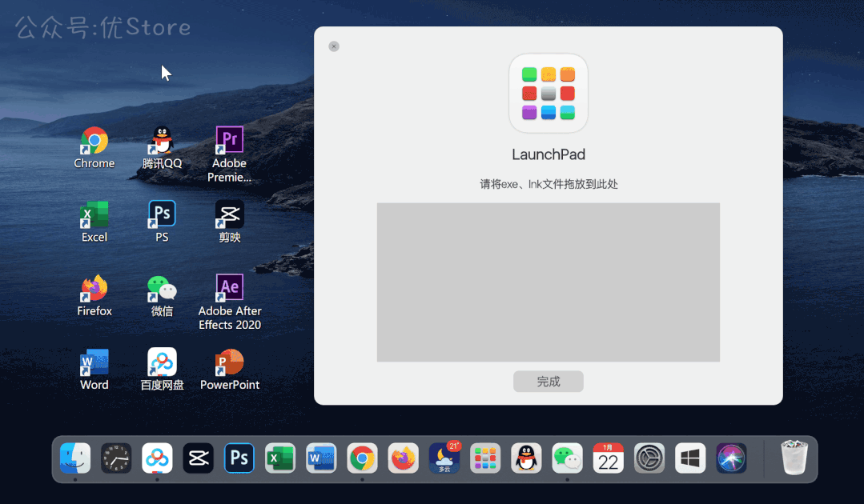Open Word from the dock
Viewport: 864px width, 504px height.
321,458
